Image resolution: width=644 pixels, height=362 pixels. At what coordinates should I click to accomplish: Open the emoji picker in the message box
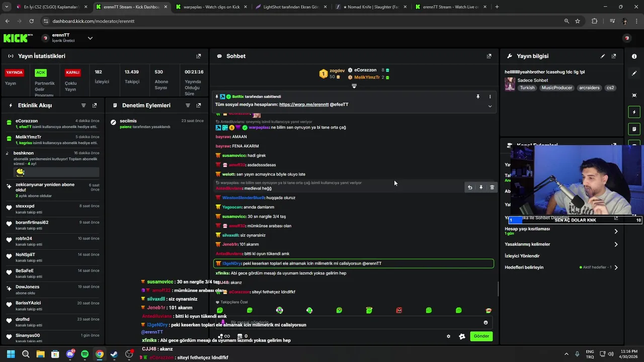pos(486,323)
